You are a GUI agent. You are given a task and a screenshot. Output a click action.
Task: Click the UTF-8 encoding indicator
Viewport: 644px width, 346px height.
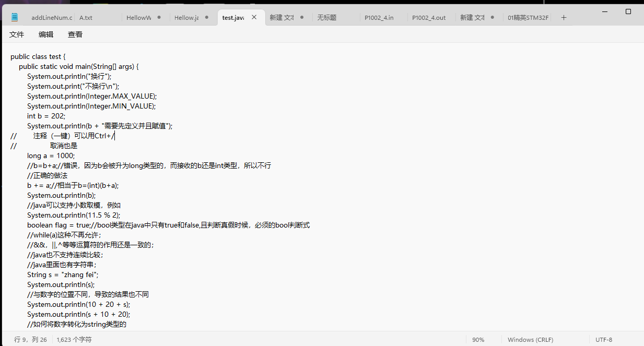(604, 339)
